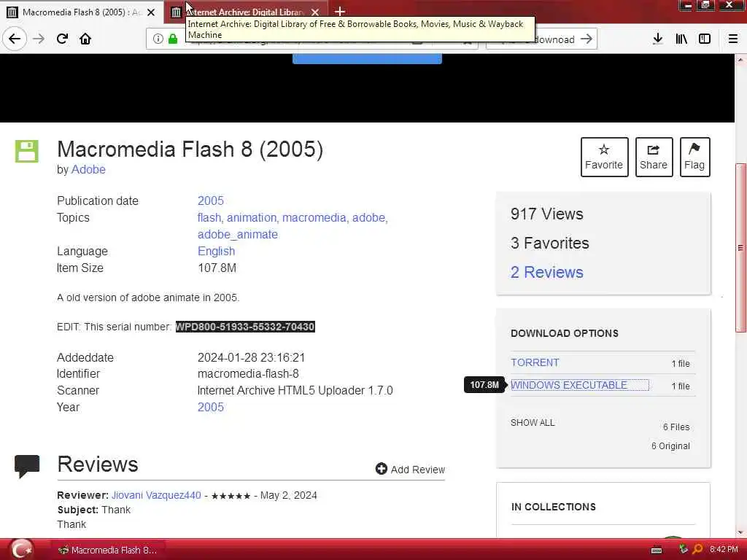The image size is (747, 560).
Task: Click the green floppy disk software icon
Action: click(27, 152)
